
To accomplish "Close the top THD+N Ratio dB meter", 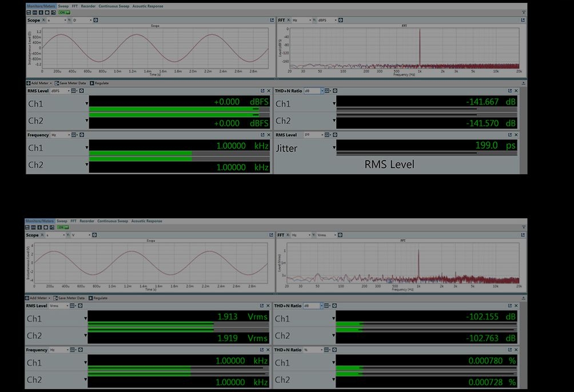I will pos(516,90).
